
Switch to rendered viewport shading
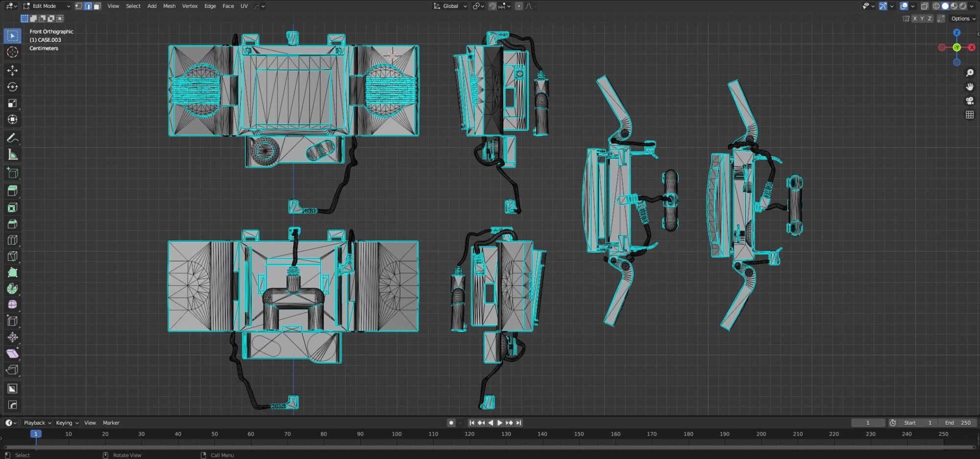click(x=963, y=6)
